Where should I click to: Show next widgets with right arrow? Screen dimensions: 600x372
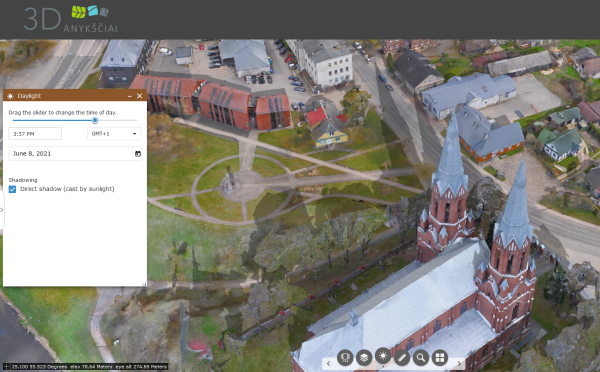point(459,363)
